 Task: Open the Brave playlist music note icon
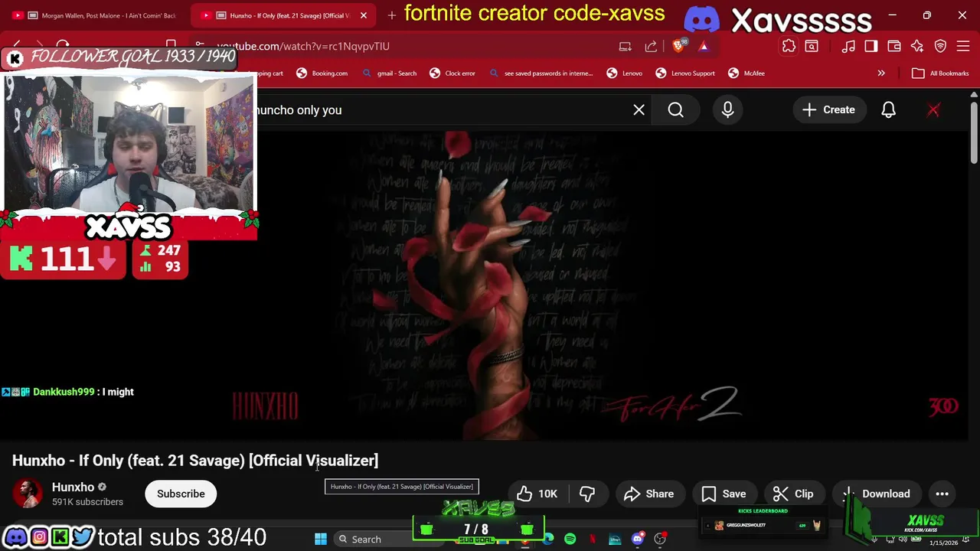tap(848, 47)
